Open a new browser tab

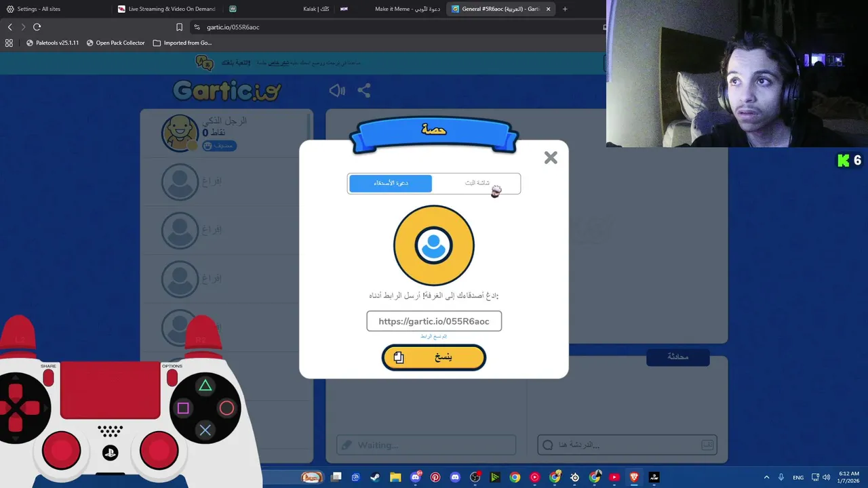pos(565,9)
